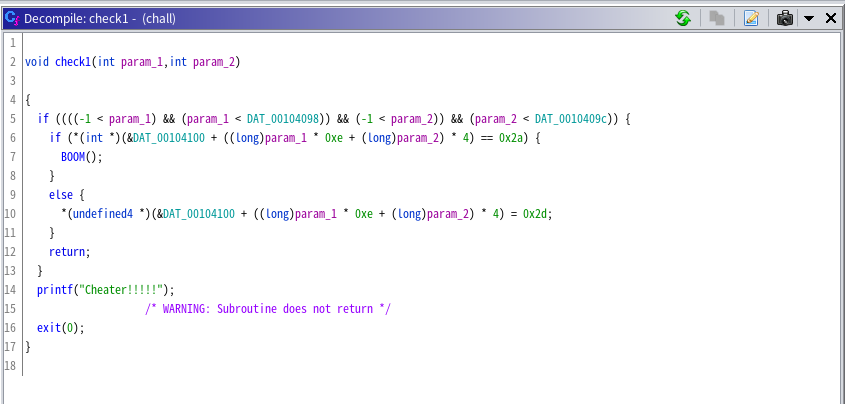Click the green refresh decompile icon
The height and width of the screenshot is (404, 845).
point(683,19)
